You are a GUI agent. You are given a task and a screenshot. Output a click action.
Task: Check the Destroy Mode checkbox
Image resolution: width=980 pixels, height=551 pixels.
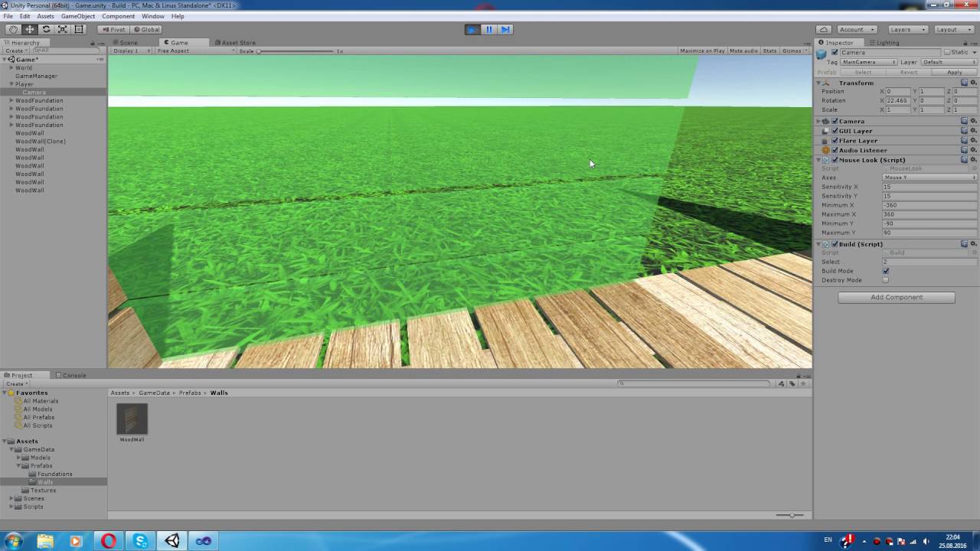pos(886,280)
